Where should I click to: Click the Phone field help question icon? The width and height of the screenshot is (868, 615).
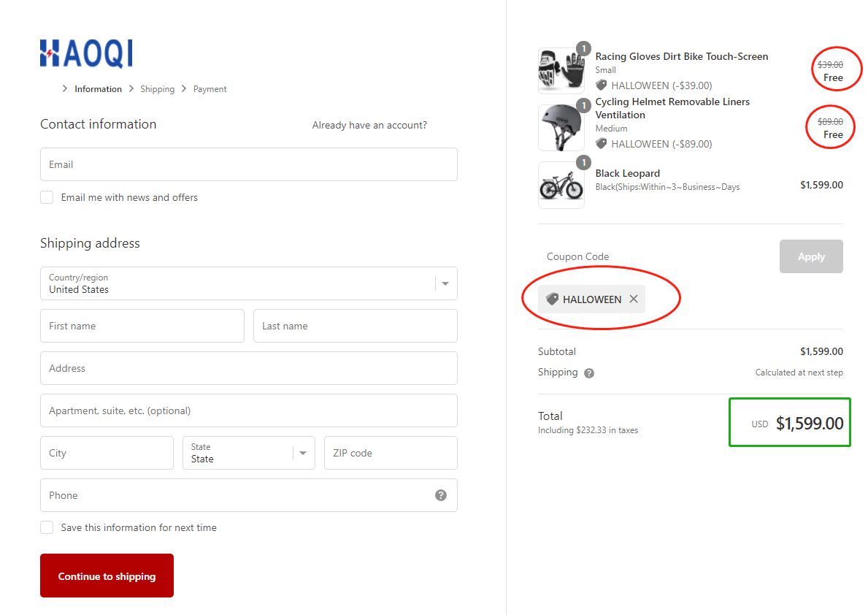(441, 495)
